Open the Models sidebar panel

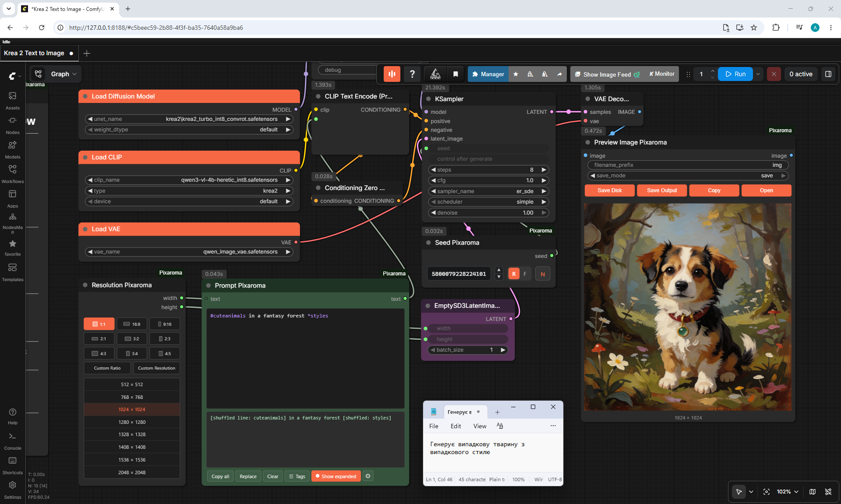pyautogui.click(x=12, y=149)
